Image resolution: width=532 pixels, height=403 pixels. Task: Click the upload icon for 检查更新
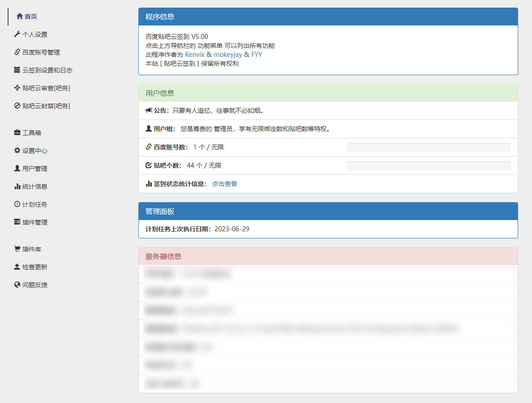[x=17, y=267]
